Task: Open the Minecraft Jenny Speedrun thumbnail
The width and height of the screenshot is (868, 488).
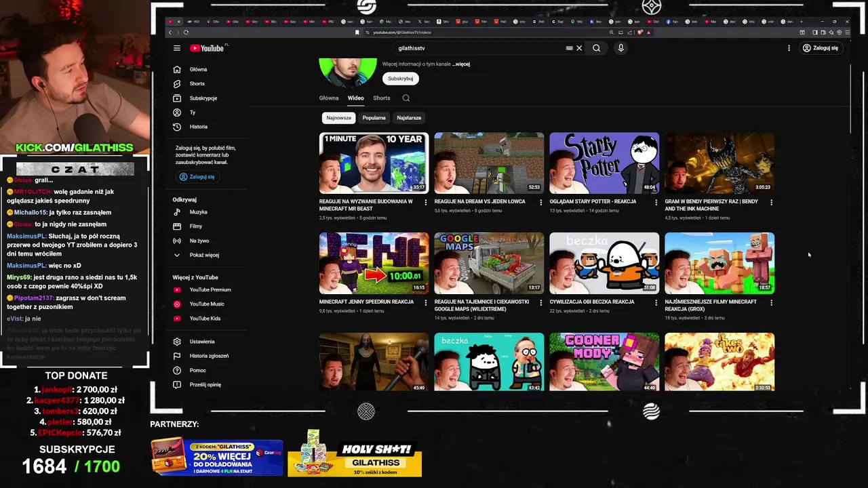Action: (374, 263)
